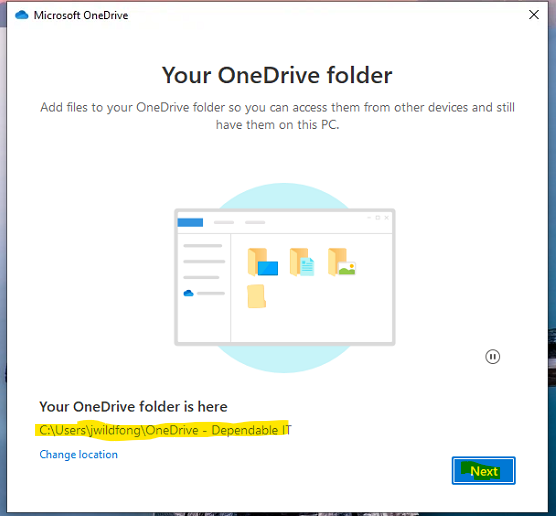Click the plain yellow folder in illustration

[x=256, y=296]
